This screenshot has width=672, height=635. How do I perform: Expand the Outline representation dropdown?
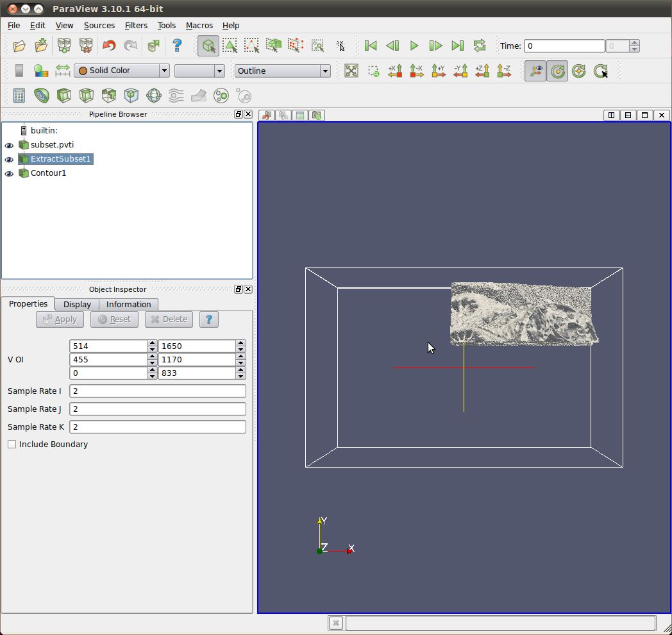coord(283,71)
